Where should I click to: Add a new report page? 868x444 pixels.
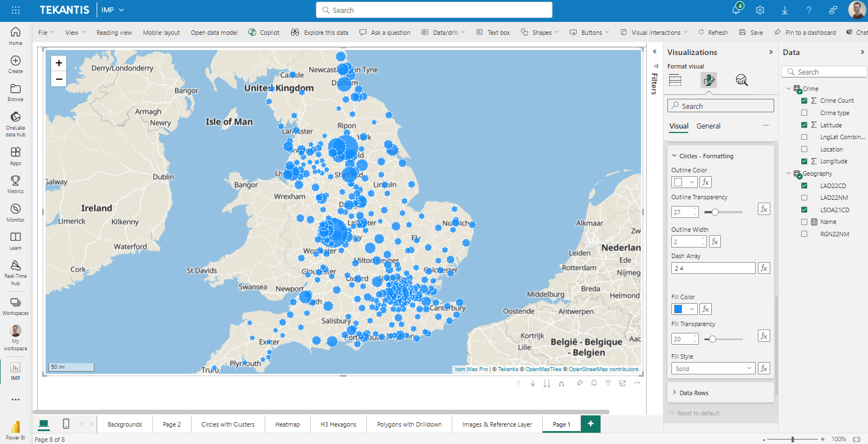(590, 424)
